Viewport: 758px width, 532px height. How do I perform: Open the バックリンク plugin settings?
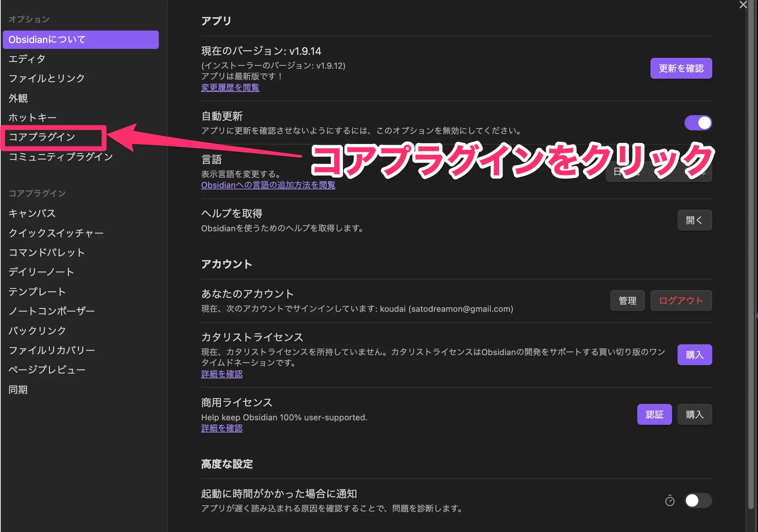point(81,331)
